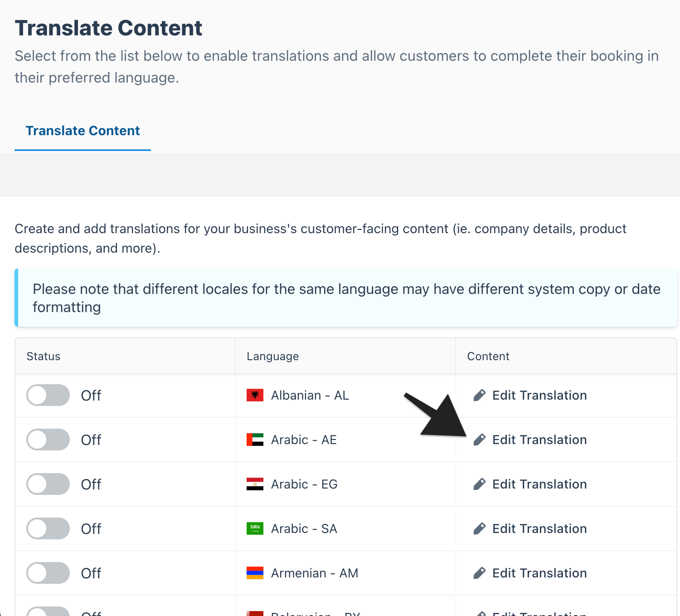Select the 'Armenian - AM' language text
Image resolution: width=680 pixels, height=616 pixels.
(315, 573)
